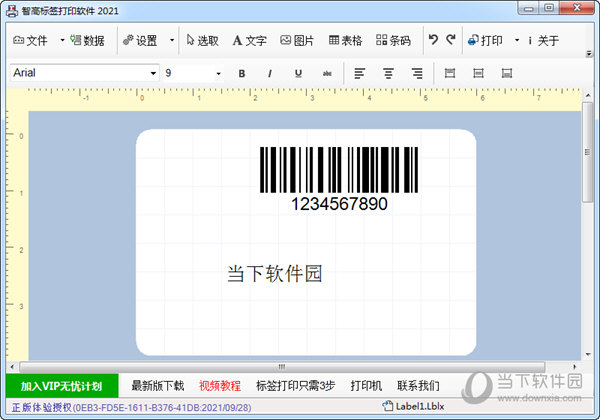600x420 pixels.
Task: Close the label software window
Action: (577, 8)
